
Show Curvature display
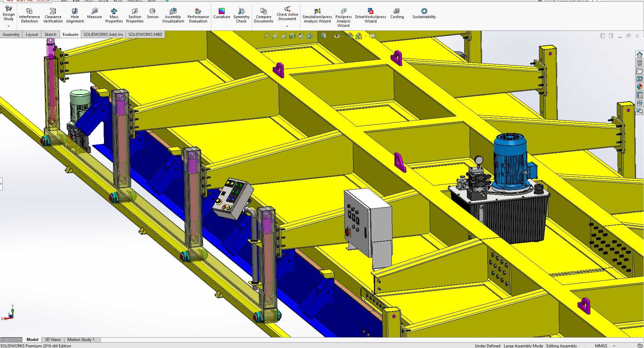221,14
